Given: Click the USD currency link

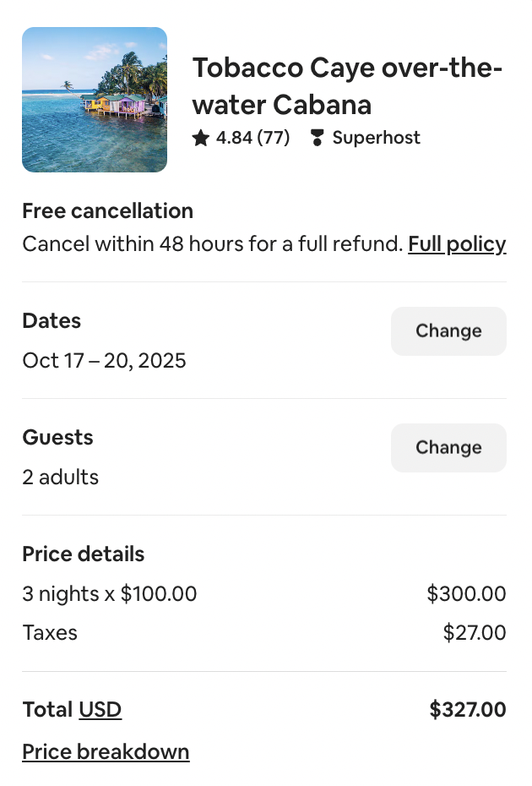Looking at the screenshot, I should (x=100, y=710).
